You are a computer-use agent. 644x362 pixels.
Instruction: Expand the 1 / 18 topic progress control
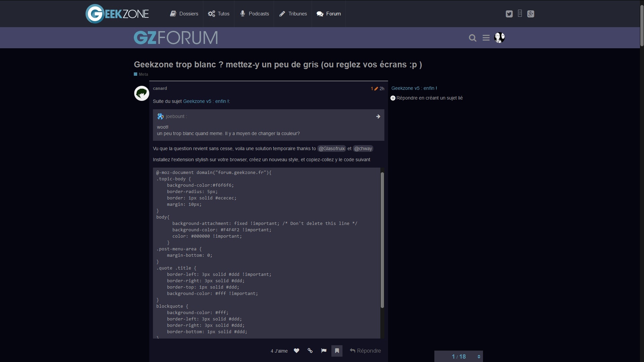coord(459,356)
